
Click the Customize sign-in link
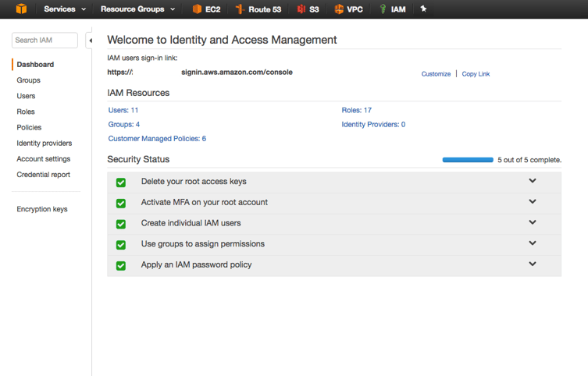pos(437,74)
